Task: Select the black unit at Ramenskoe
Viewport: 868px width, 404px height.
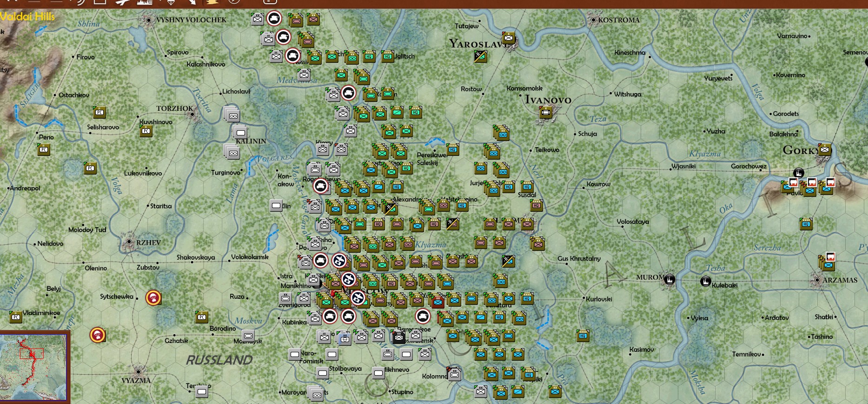Action: pyautogui.click(x=398, y=337)
